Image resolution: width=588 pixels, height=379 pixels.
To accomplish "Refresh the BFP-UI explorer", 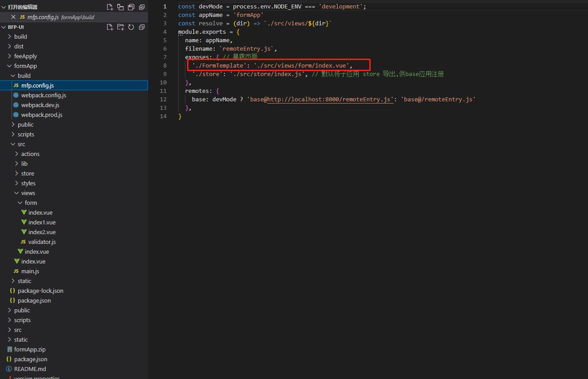I will click(x=131, y=27).
